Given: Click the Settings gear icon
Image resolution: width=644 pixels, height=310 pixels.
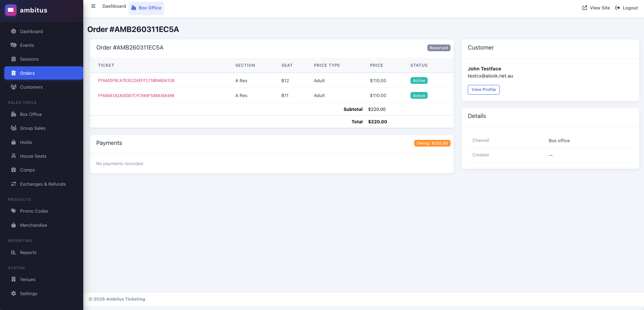Looking at the screenshot, I should tap(13, 293).
